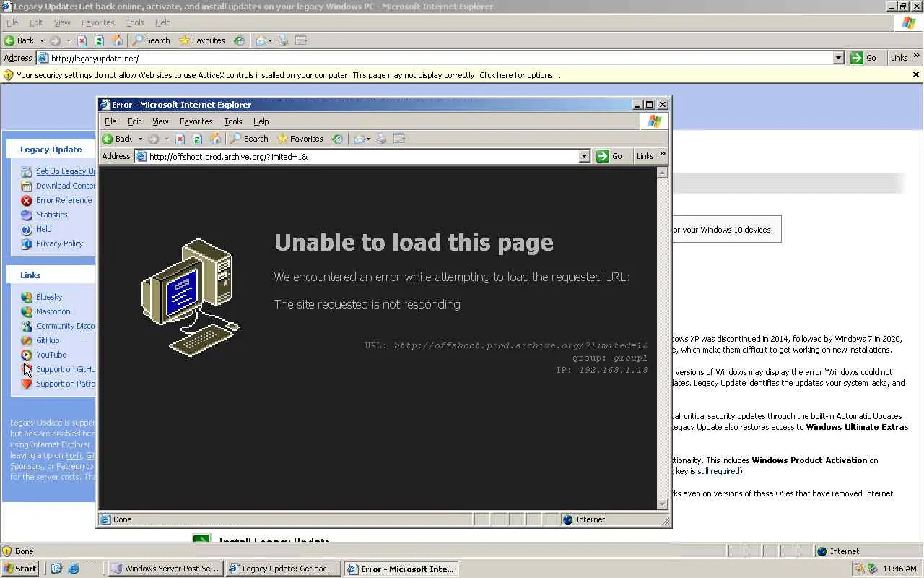
Task: Expand Back history dropdown in Legacy Update window
Action: click(x=42, y=40)
